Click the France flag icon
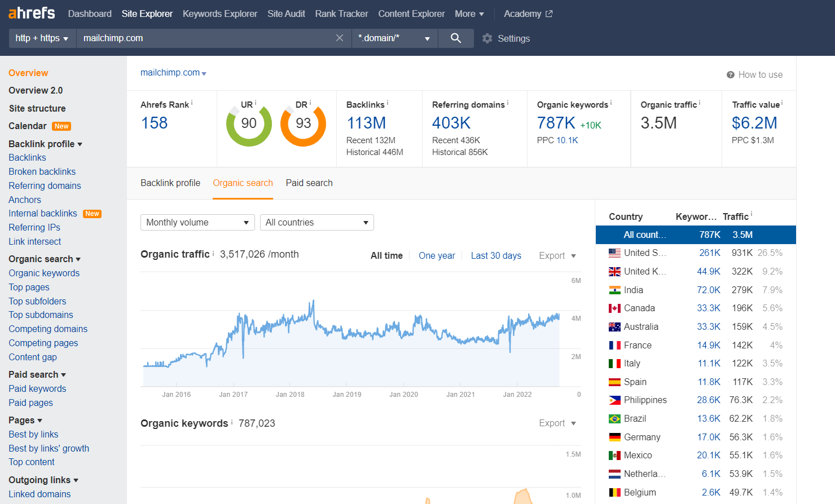This screenshot has height=504, width=835. 615,345
